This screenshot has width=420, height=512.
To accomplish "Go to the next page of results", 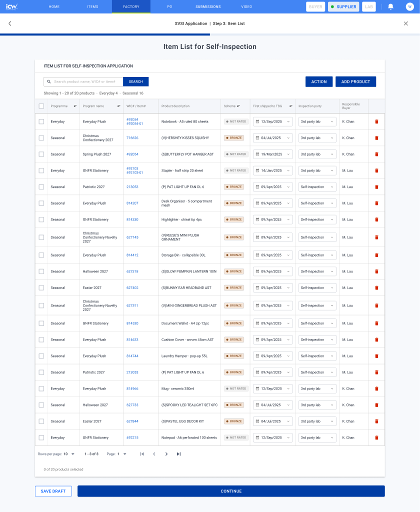I will pos(166,454).
